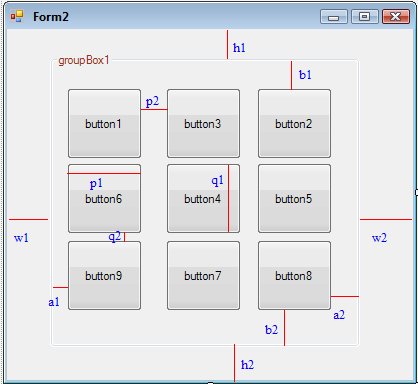Close the Form2 window
418x384 pixels.
(x=396, y=17)
